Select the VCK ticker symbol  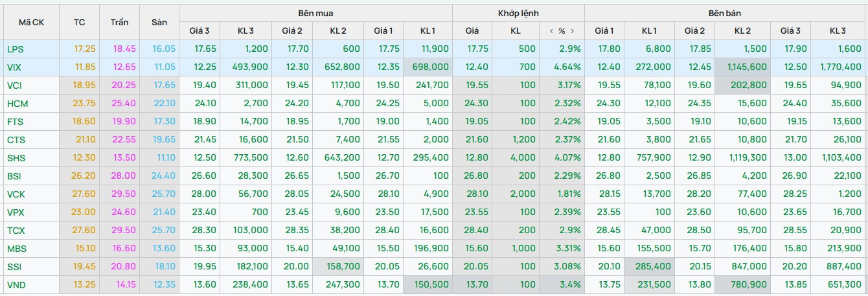click(16, 194)
